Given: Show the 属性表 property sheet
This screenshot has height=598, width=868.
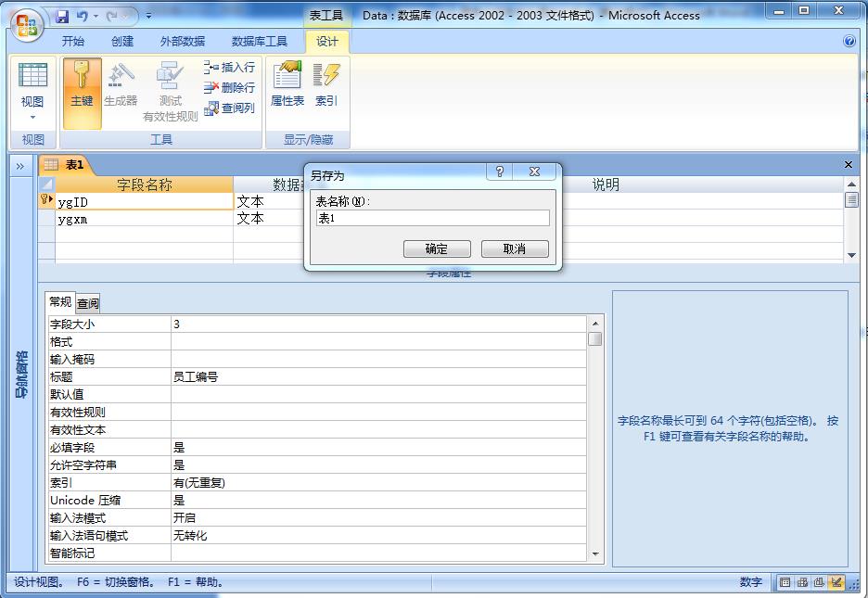Looking at the screenshot, I should tap(287, 84).
